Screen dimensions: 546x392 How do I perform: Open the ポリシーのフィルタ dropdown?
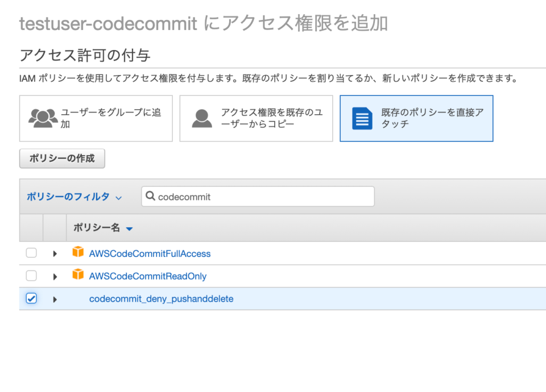click(74, 196)
